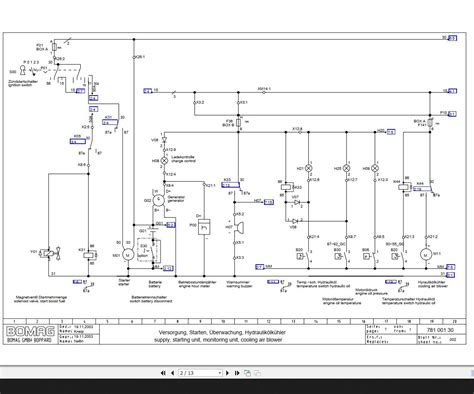The image size is (474, 394).
Task: Click the 'Zündstartschalter' label
Action: pos(23,82)
